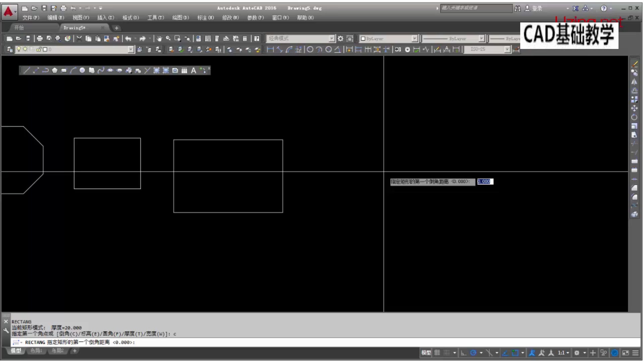Screen dimensions: 644x362
Task: Click the Undo arrow in standard toolbar
Action: tap(128, 39)
